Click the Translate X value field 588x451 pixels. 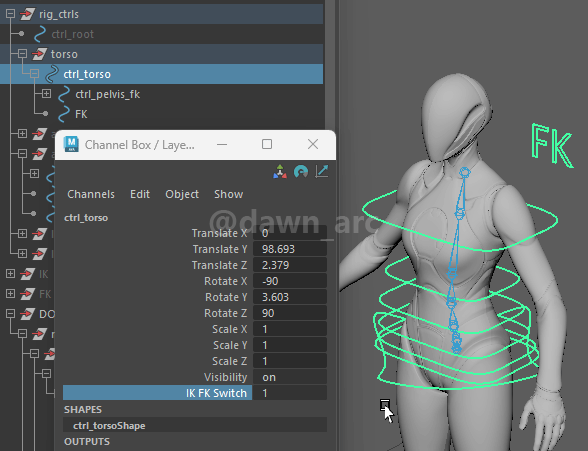290,233
